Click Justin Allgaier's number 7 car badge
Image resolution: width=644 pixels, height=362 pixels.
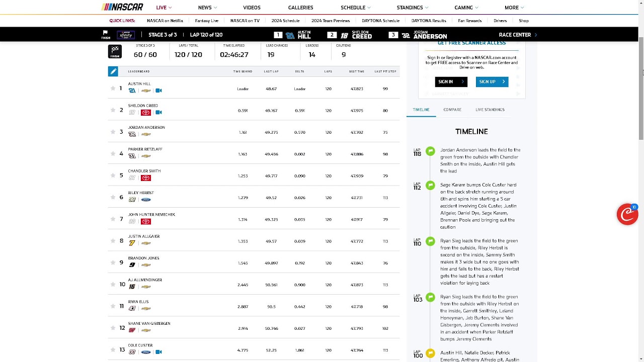point(132,243)
